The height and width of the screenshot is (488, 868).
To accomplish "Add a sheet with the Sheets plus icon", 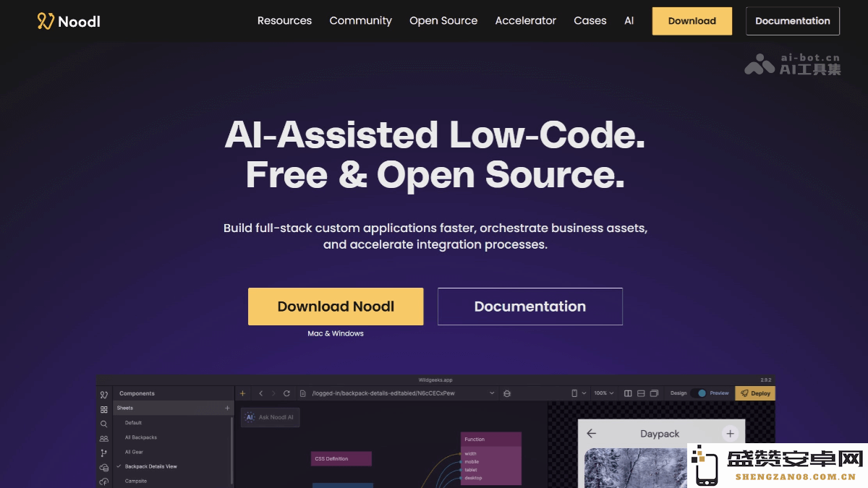I will coord(227,408).
